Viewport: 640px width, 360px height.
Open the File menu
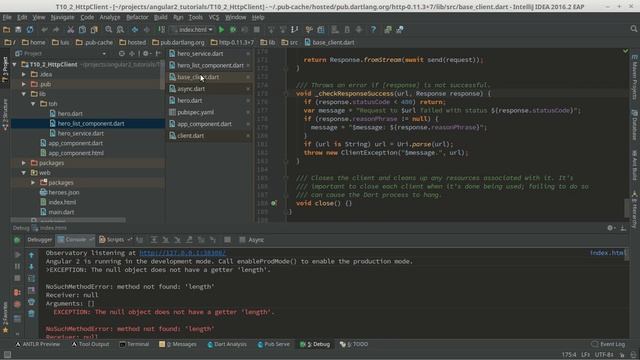click(x=7, y=18)
